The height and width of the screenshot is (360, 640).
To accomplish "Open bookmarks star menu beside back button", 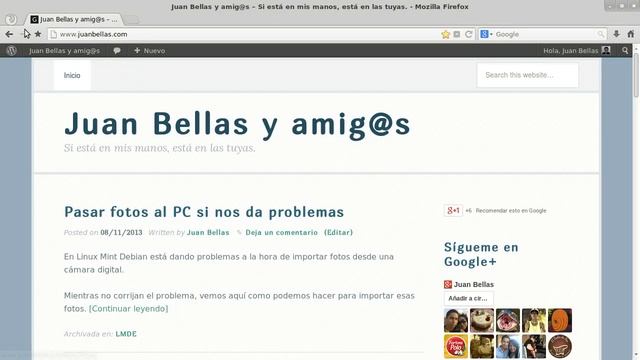I will tap(38, 34).
